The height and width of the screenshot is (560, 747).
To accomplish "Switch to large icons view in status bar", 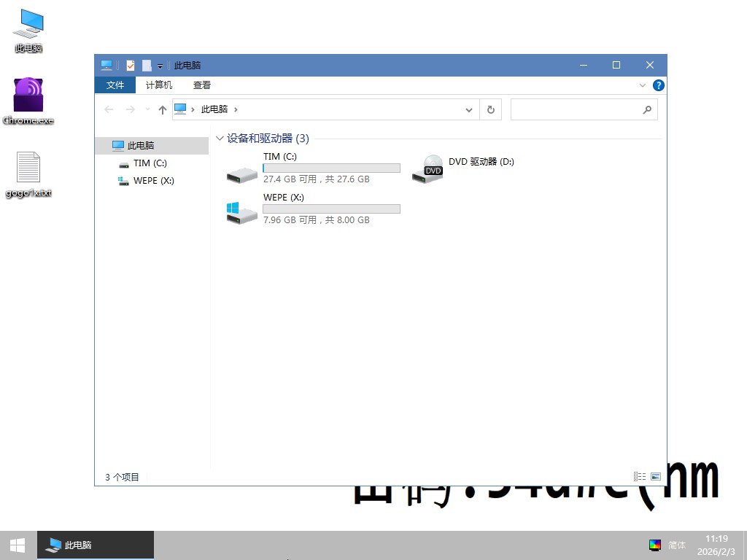I will click(x=655, y=477).
